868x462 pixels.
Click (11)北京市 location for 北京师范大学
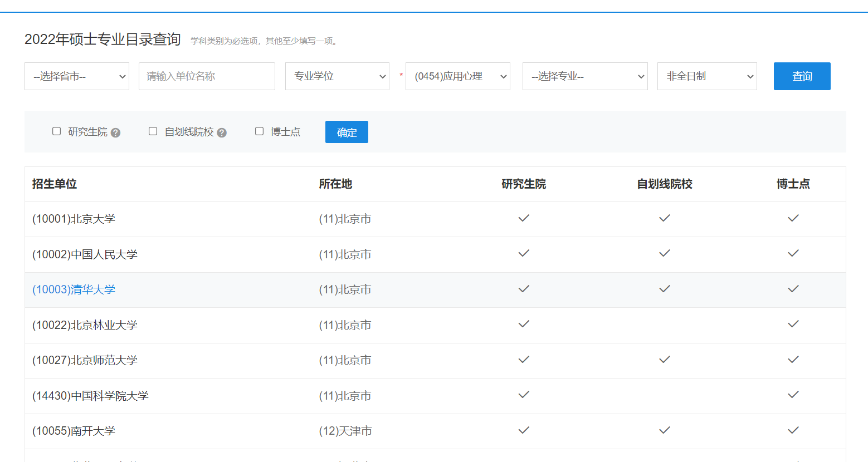coord(345,360)
